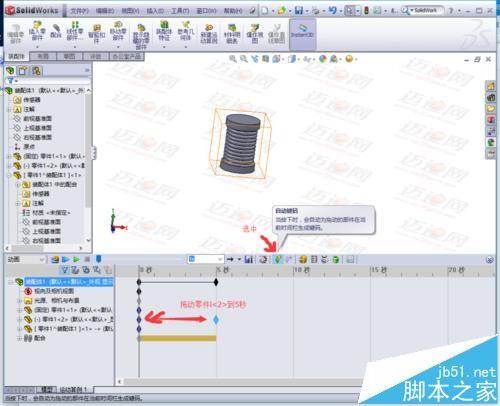Click the animation time slider handle
500x406 pixels.
[x=99, y=259]
